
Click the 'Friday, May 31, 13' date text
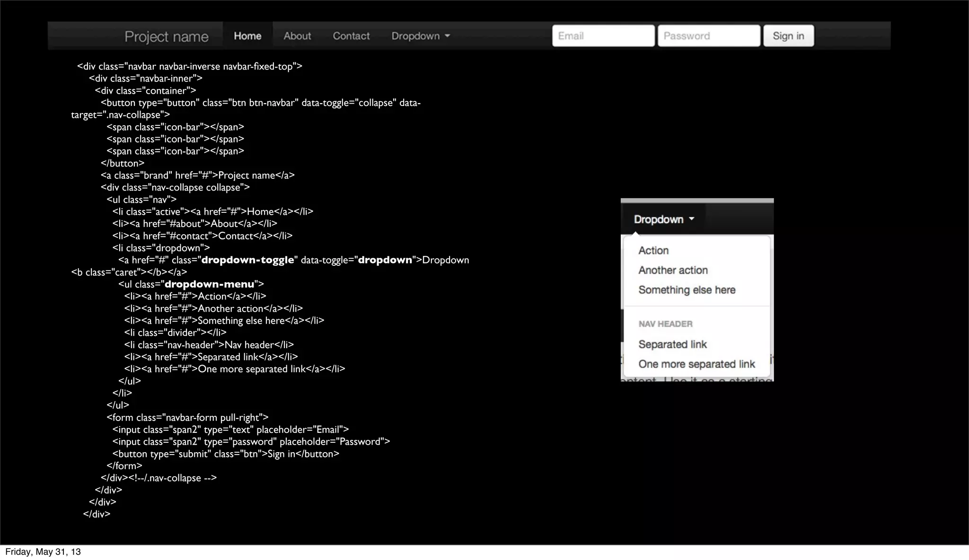(x=43, y=552)
